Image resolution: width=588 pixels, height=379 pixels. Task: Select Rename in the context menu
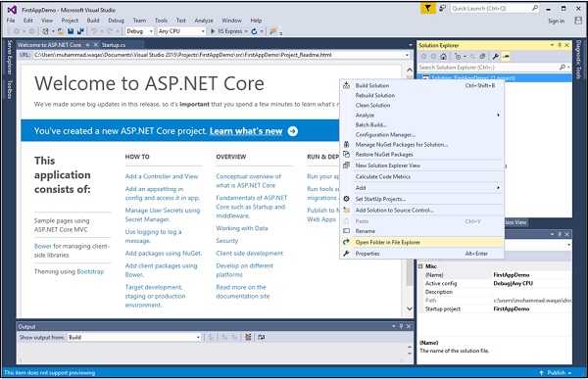coord(421,231)
